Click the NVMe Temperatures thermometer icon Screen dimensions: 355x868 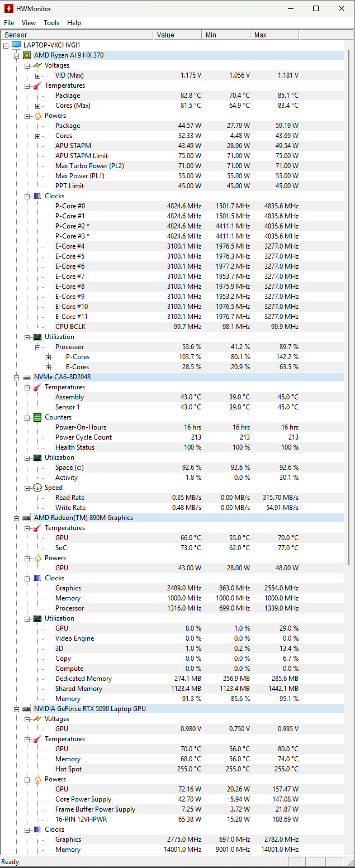pos(37,387)
